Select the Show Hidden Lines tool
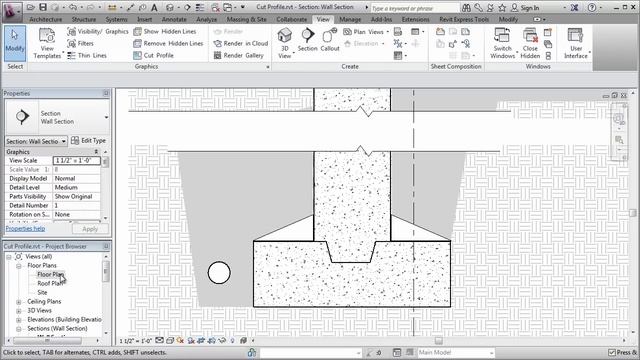Image resolution: width=640 pixels, height=360 pixels. pyautogui.click(x=165, y=31)
